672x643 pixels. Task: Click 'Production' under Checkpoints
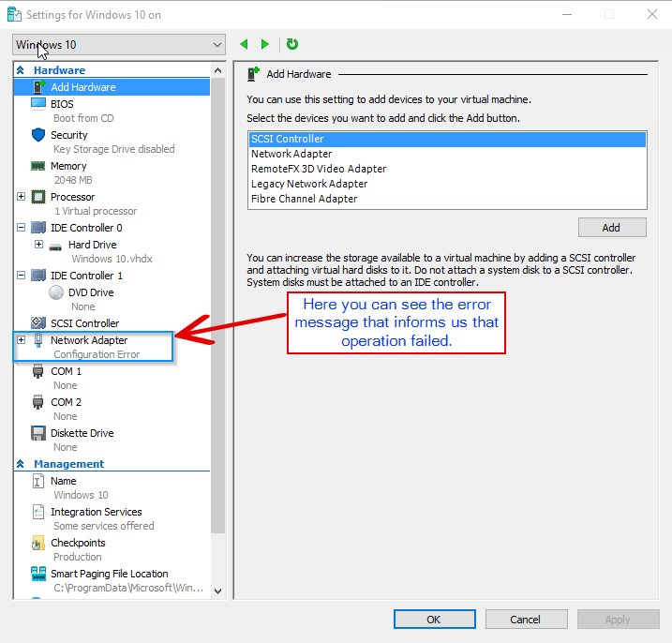(78, 557)
